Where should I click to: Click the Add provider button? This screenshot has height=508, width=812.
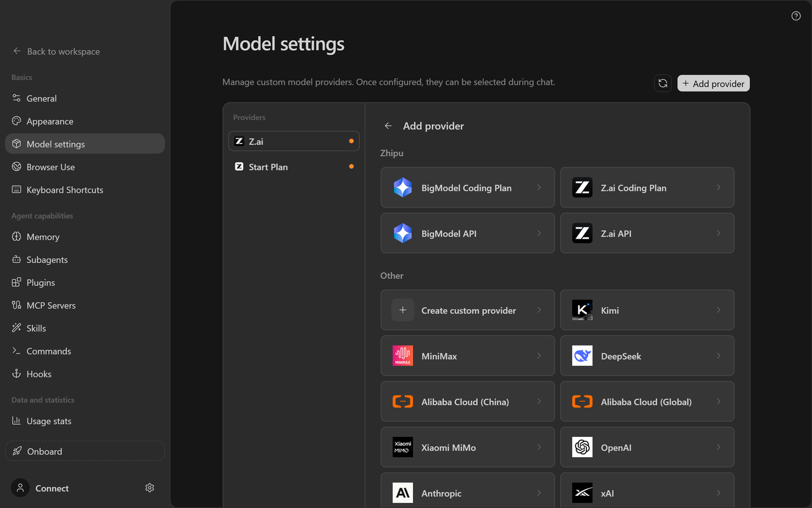click(x=714, y=83)
